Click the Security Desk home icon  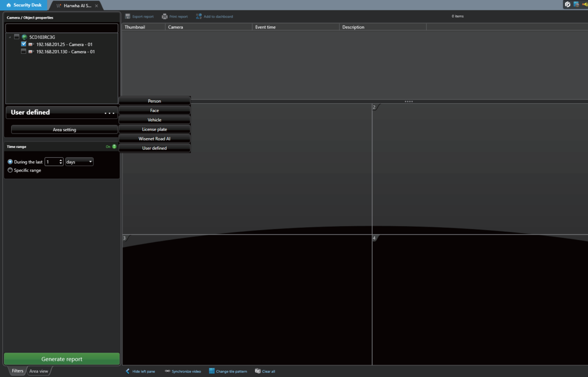click(x=8, y=5)
